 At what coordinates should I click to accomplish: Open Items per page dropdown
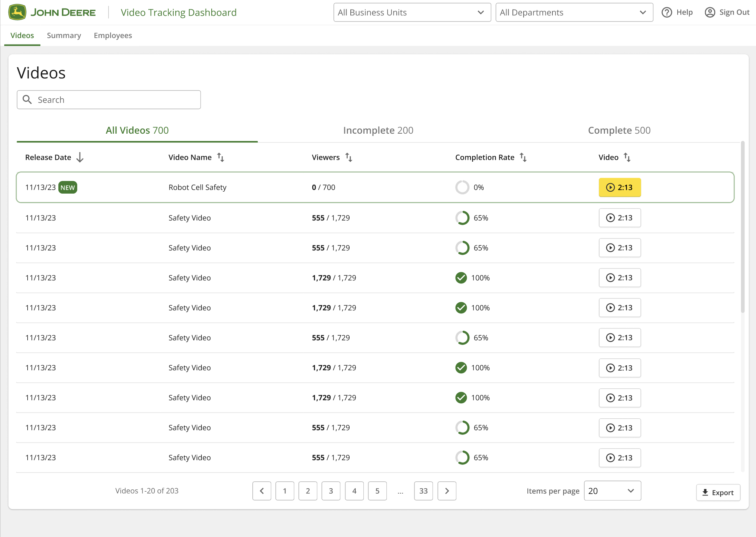click(x=612, y=491)
